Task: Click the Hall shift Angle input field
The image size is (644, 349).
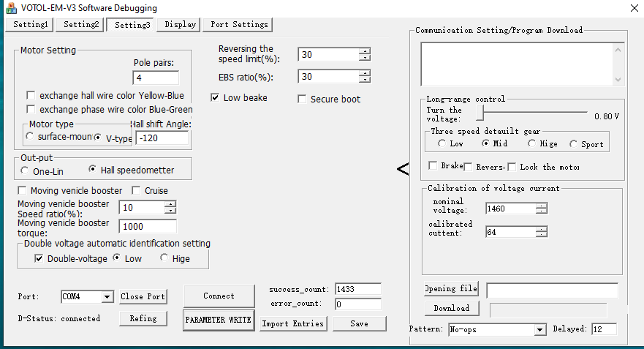Action: 162,138
